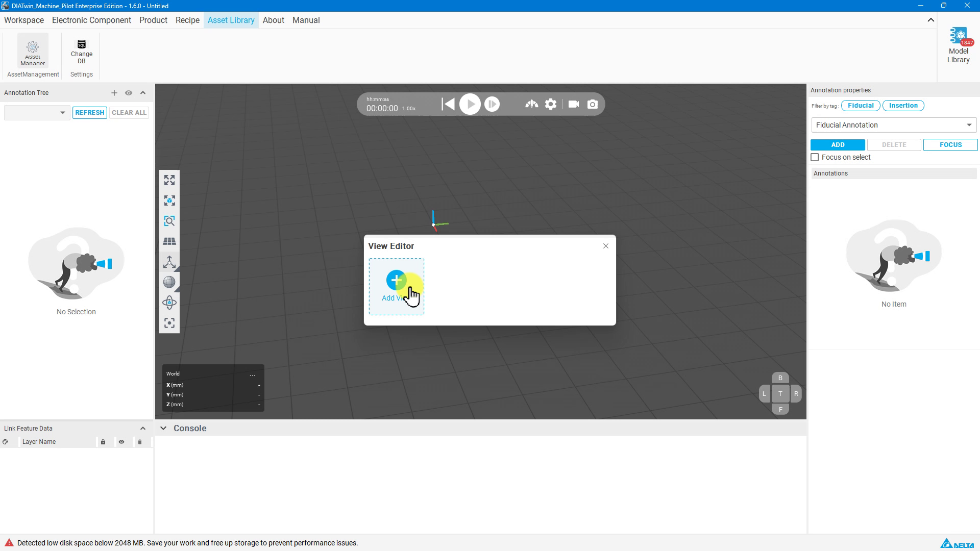
Task: Play the simulation
Action: (x=470, y=105)
